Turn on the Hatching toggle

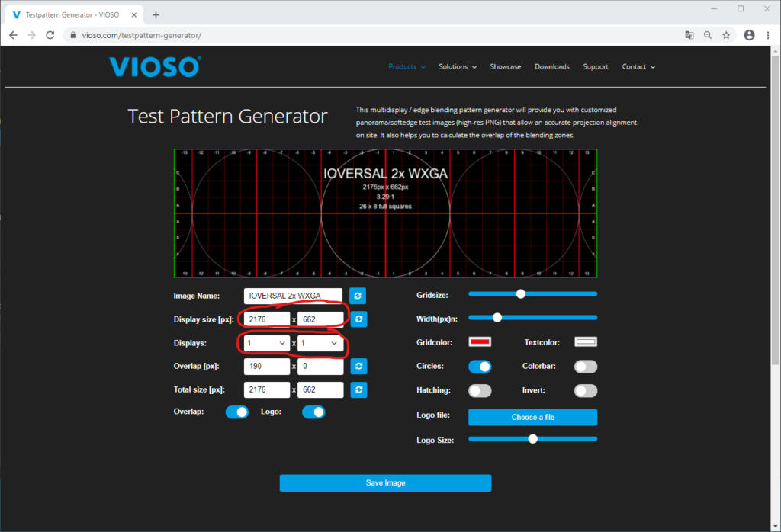click(x=480, y=390)
